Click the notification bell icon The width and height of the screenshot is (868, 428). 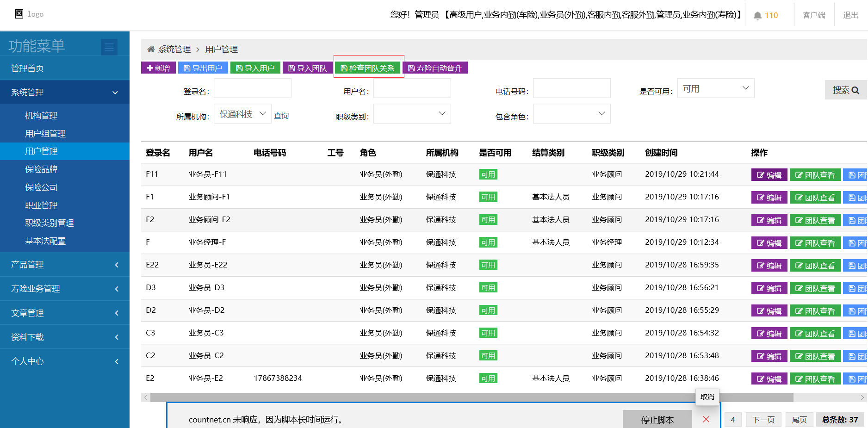tap(757, 16)
